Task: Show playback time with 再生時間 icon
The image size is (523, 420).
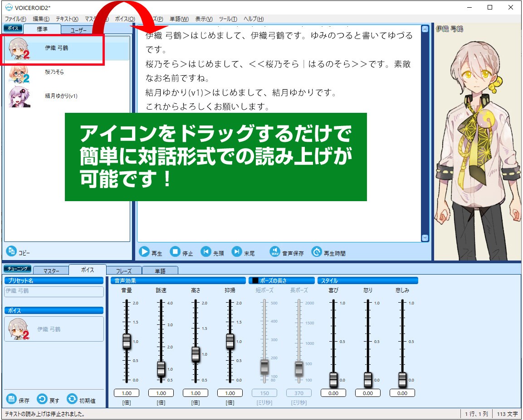Action: (317, 252)
